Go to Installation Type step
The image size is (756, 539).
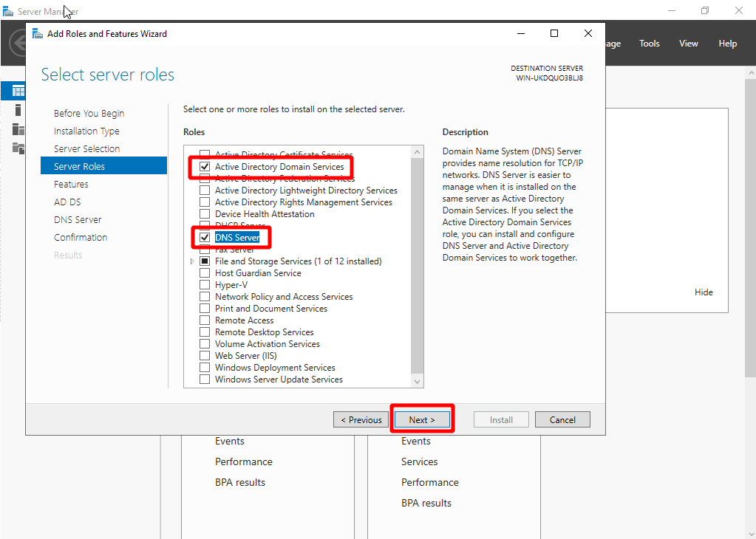(x=86, y=131)
